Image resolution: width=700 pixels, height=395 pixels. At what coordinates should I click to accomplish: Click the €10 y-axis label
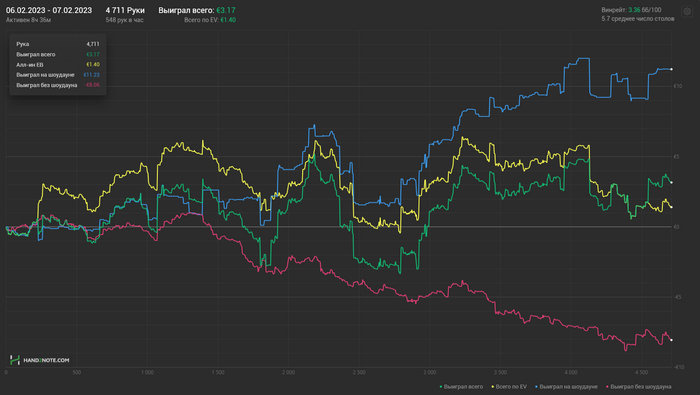[678, 86]
